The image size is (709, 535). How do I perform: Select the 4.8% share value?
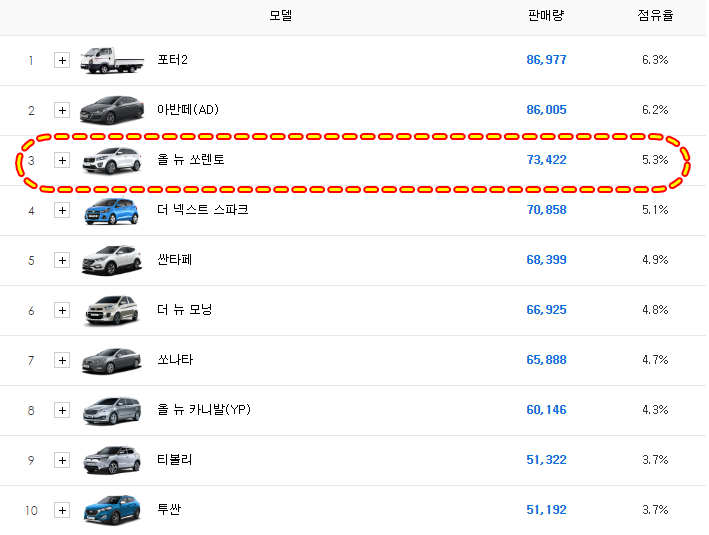pos(655,310)
